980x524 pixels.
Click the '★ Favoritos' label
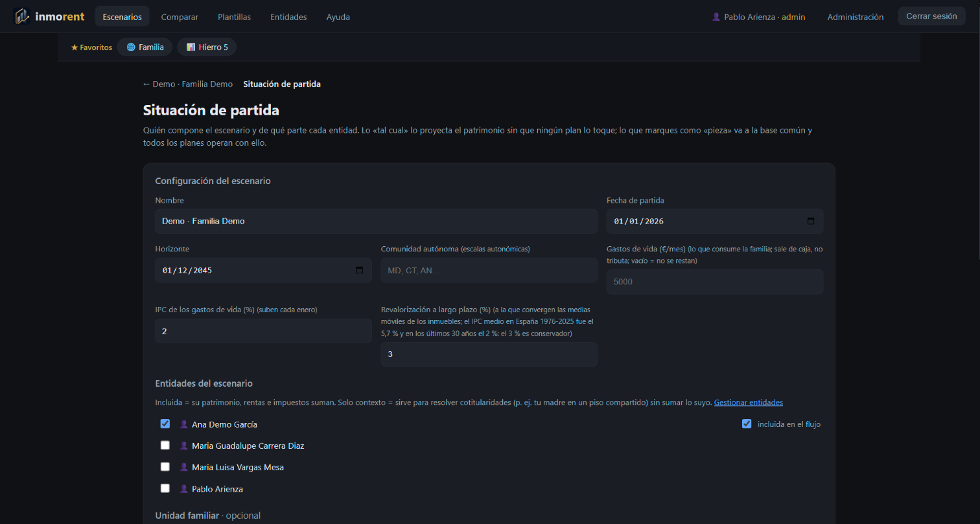[91, 47]
